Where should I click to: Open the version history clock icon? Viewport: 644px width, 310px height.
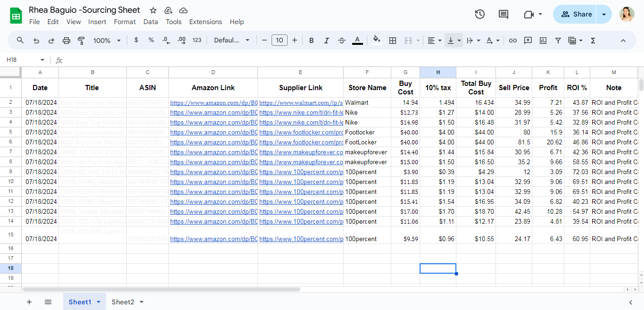point(480,14)
